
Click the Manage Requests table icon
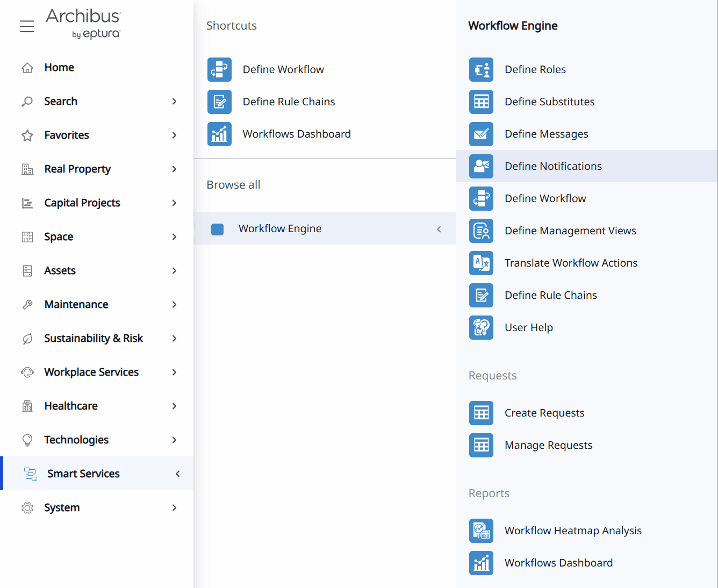481,445
